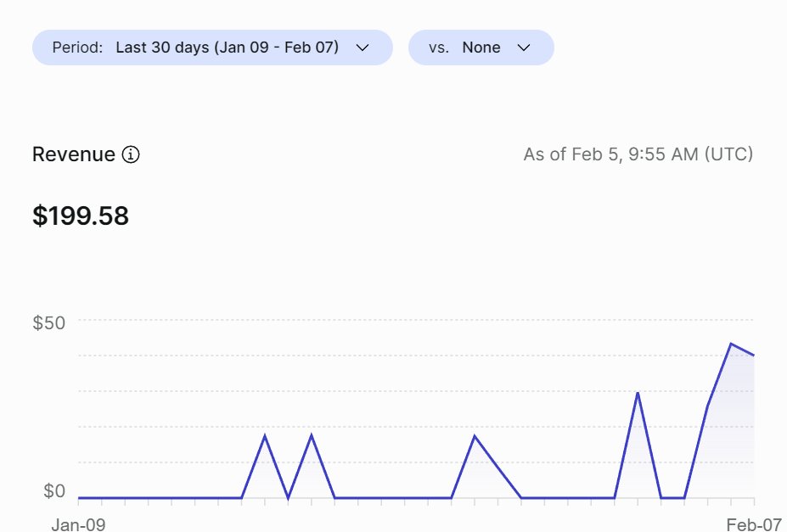This screenshot has width=787, height=532.
Task: Click the chevron arrow beside None
Action: pos(524,48)
